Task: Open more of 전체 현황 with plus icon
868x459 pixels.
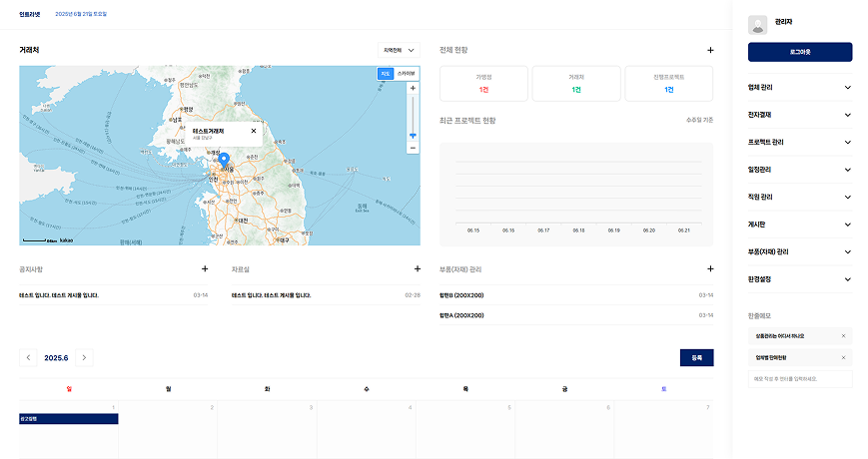Action: click(710, 50)
